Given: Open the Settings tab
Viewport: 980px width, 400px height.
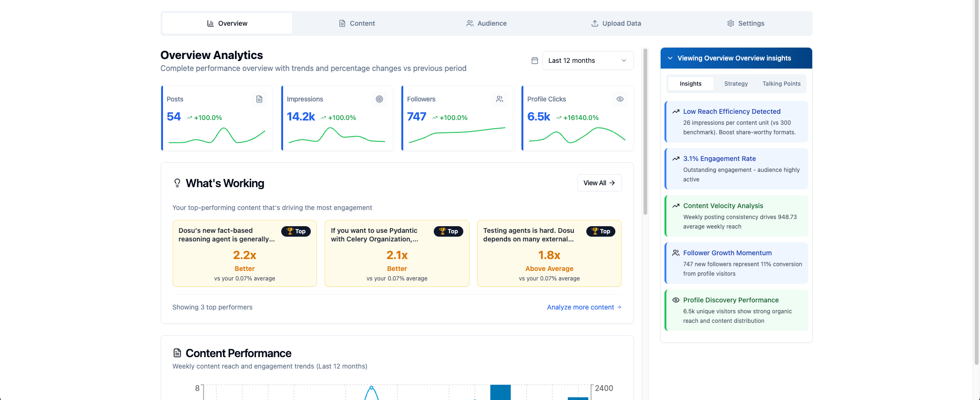Looking at the screenshot, I should point(745,23).
